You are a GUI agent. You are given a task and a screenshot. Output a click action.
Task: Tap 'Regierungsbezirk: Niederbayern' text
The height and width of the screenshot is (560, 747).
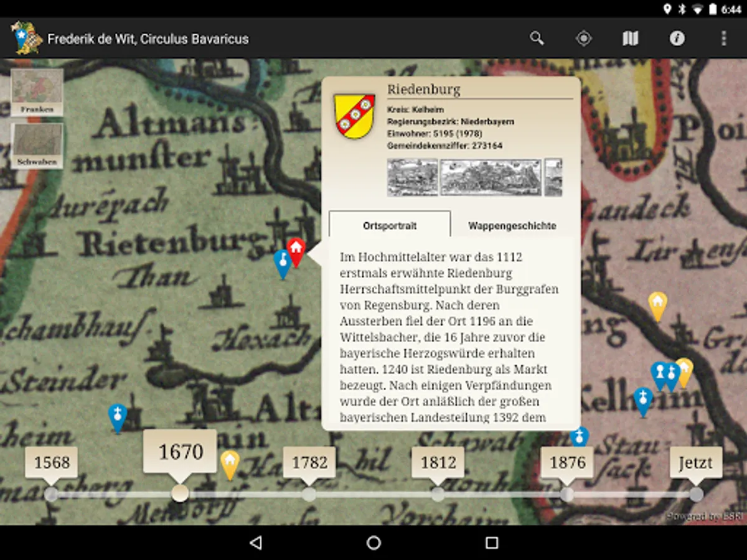point(451,121)
